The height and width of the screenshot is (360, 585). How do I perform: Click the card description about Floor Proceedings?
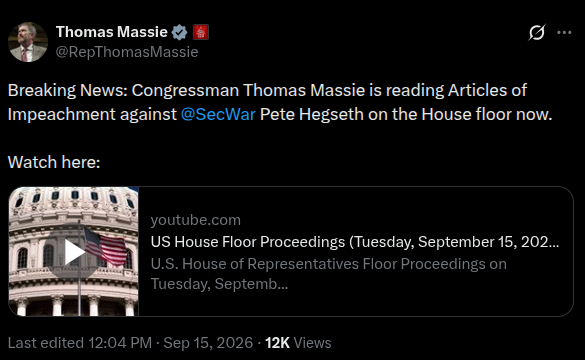coord(329,274)
